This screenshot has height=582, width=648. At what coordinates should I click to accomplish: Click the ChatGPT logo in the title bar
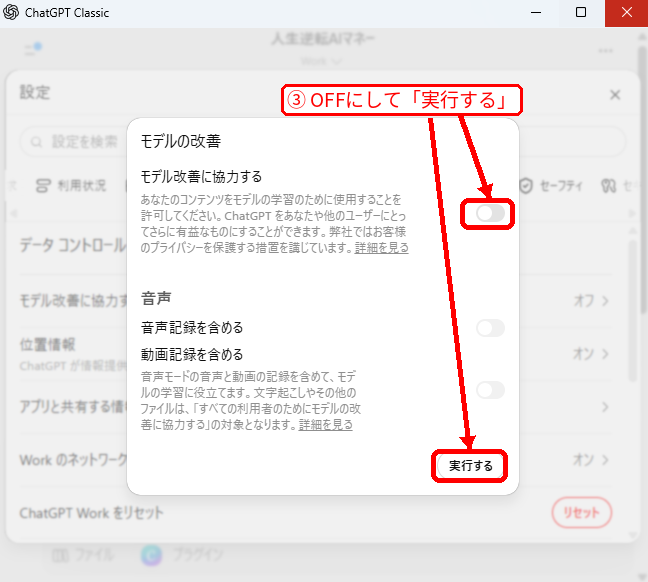(11, 12)
